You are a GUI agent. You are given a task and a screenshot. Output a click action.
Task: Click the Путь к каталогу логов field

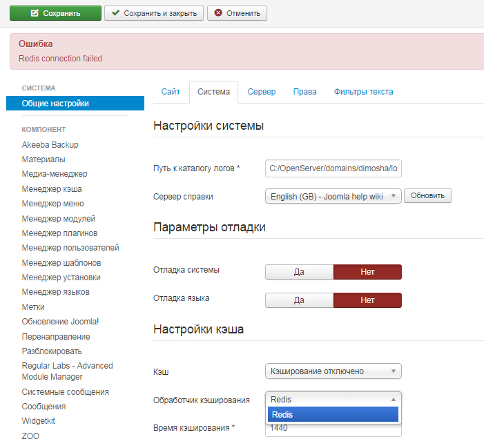[333, 168]
